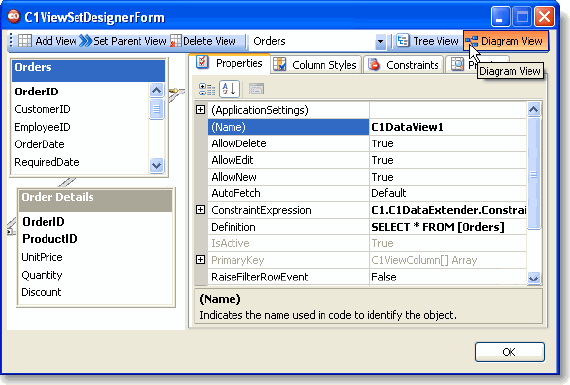Click the AllowEdit True value
Viewport: 570px width, 385px height.
click(382, 160)
